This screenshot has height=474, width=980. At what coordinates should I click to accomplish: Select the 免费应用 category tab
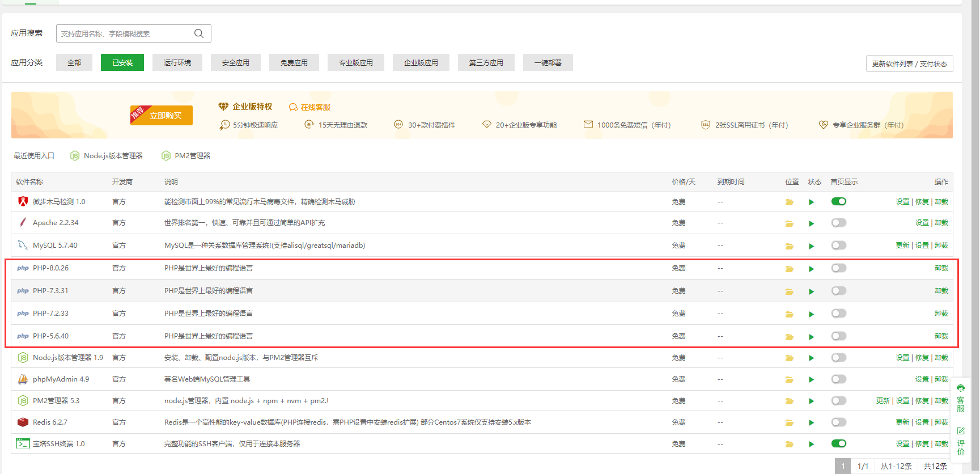click(294, 62)
